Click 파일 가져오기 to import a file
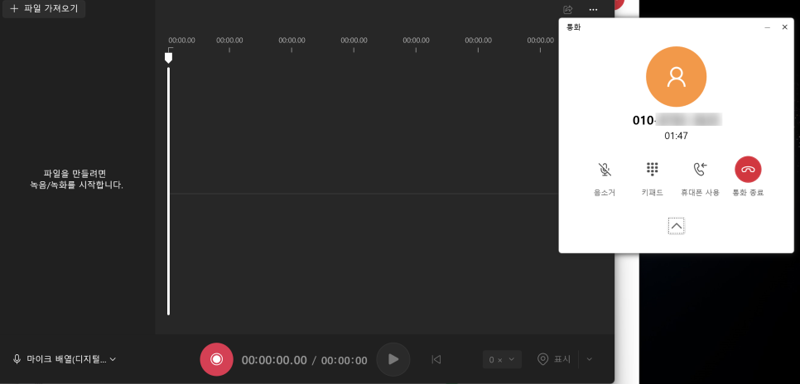This screenshot has height=384, width=800. 44,9
